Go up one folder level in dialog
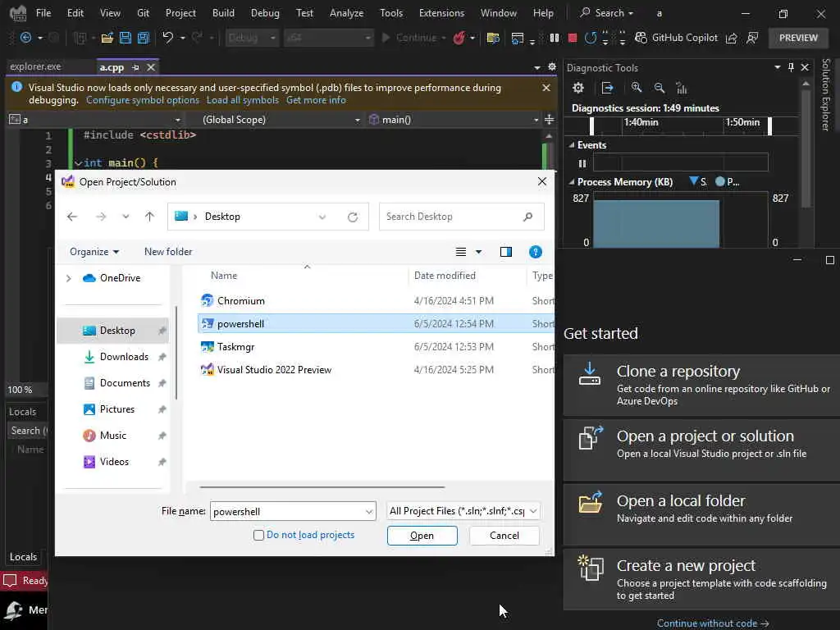The width and height of the screenshot is (840, 630). (149, 217)
